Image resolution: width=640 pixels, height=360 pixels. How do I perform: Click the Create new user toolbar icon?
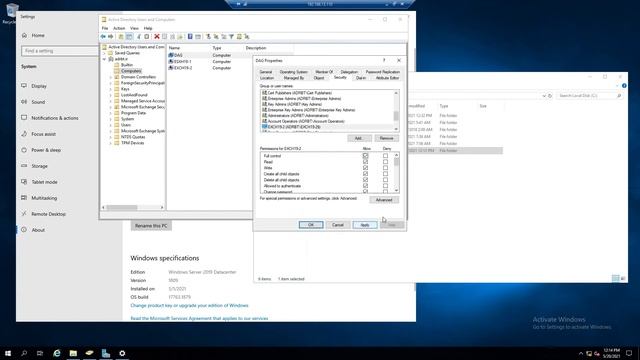[208, 37]
